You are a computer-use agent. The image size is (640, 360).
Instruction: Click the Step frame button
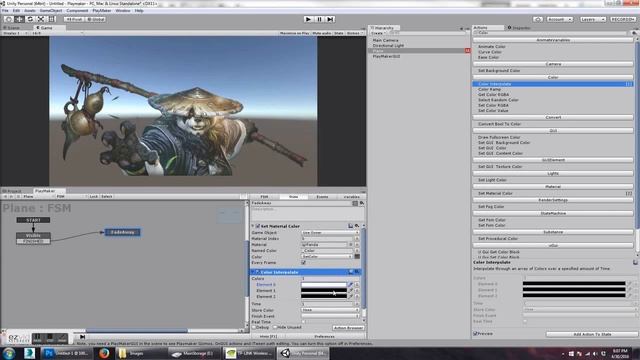[330, 19]
